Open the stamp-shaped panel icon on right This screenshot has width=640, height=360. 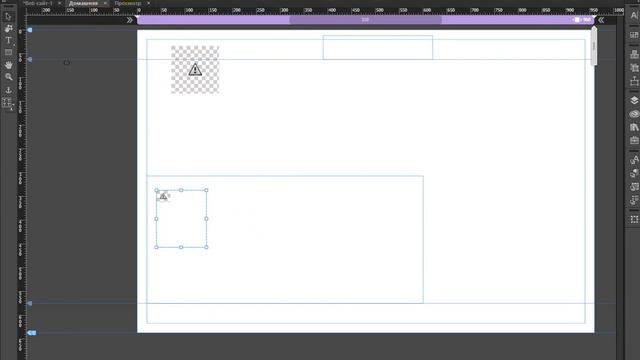point(634,54)
